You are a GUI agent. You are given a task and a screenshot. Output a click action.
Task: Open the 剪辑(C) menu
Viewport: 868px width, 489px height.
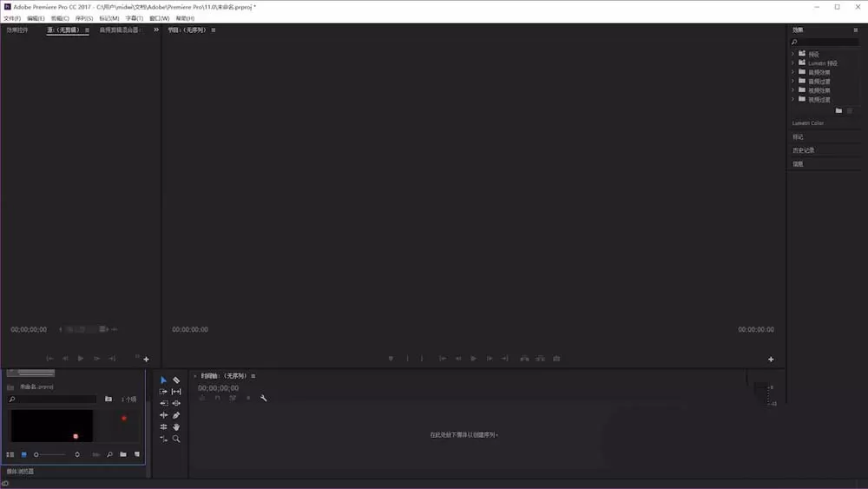point(61,18)
